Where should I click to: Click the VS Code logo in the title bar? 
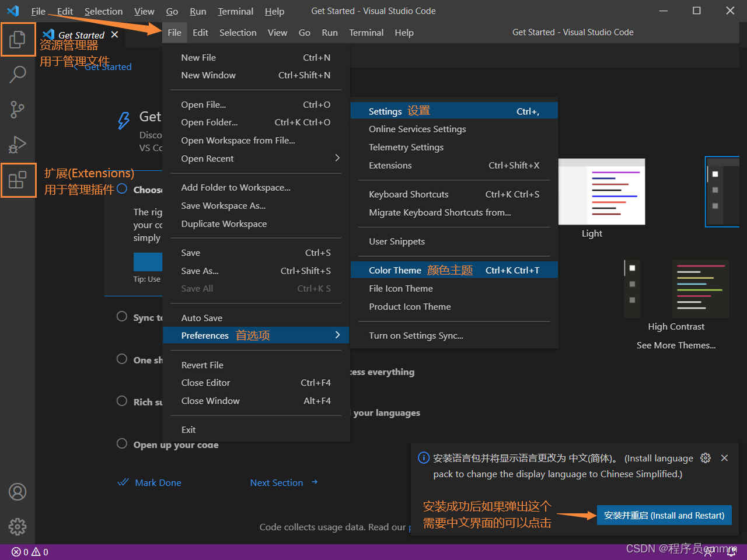pyautogui.click(x=13, y=10)
